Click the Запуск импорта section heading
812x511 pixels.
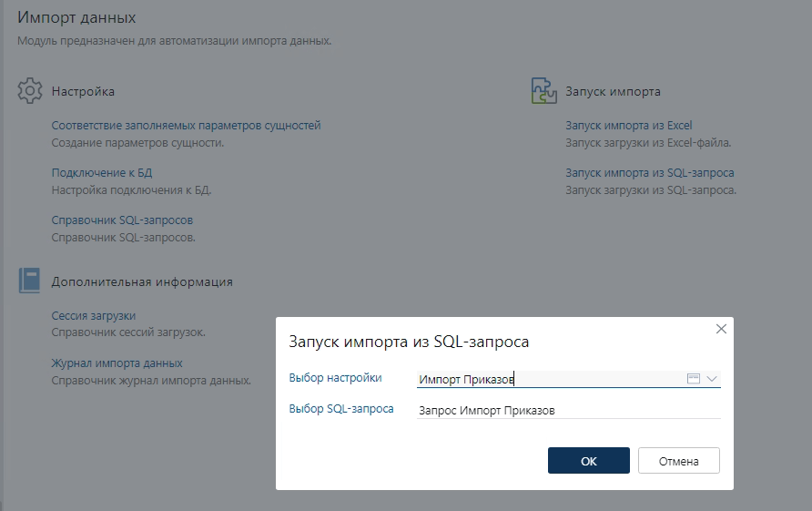[x=613, y=91]
